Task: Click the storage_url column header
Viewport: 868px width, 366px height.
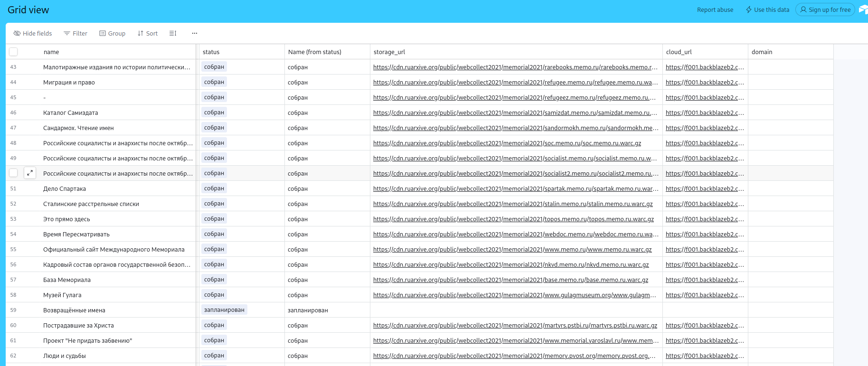Action: (389, 52)
